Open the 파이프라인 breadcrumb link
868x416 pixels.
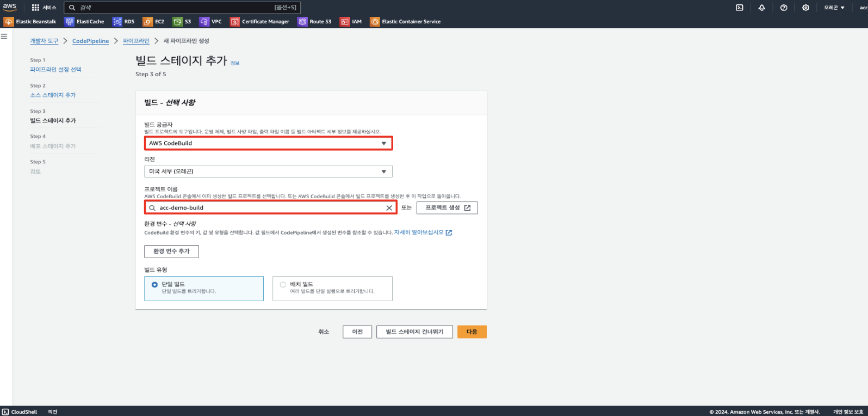136,41
